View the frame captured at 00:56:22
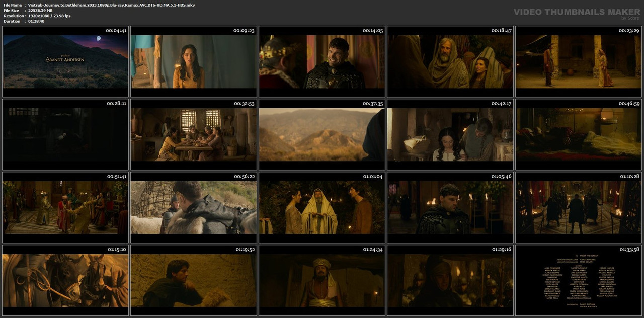Screen dimensions: 644x318 point(194,207)
